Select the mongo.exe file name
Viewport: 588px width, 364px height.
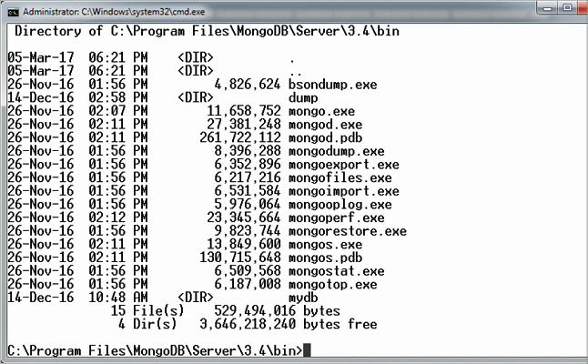tap(321, 111)
